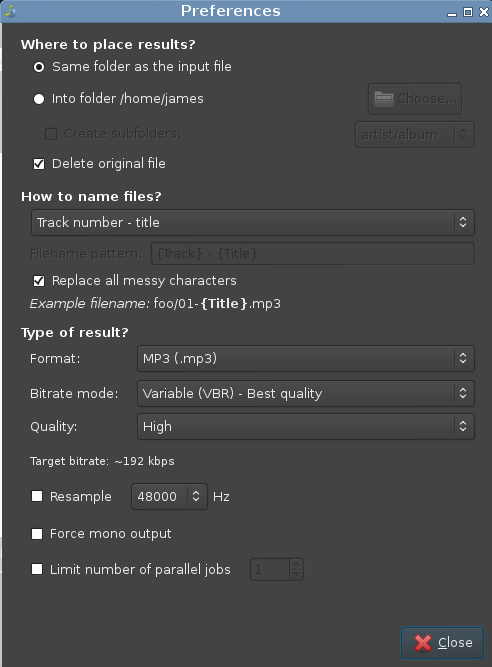Click the Close button
The width and height of the screenshot is (492, 667).
click(x=442, y=643)
